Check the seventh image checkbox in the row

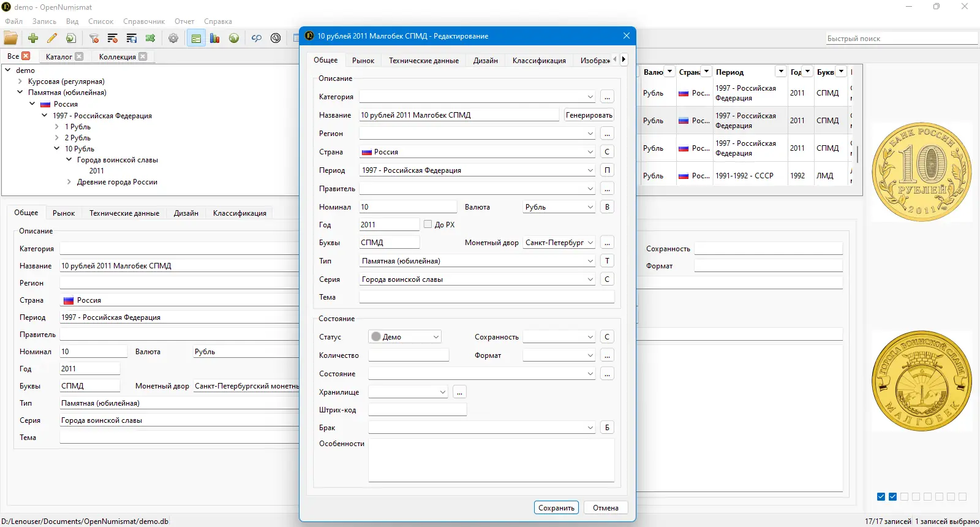click(x=951, y=496)
